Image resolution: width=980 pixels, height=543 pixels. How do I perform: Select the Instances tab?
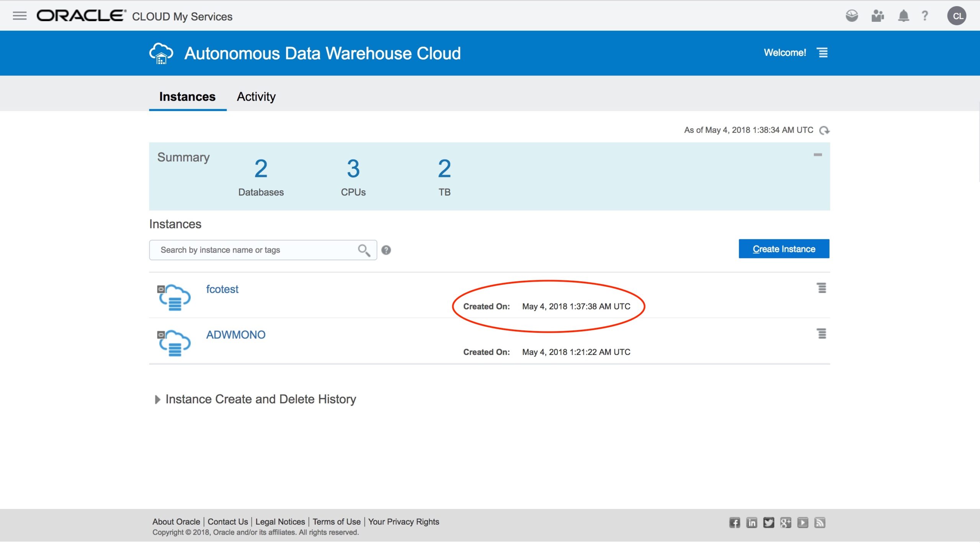pos(187,97)
